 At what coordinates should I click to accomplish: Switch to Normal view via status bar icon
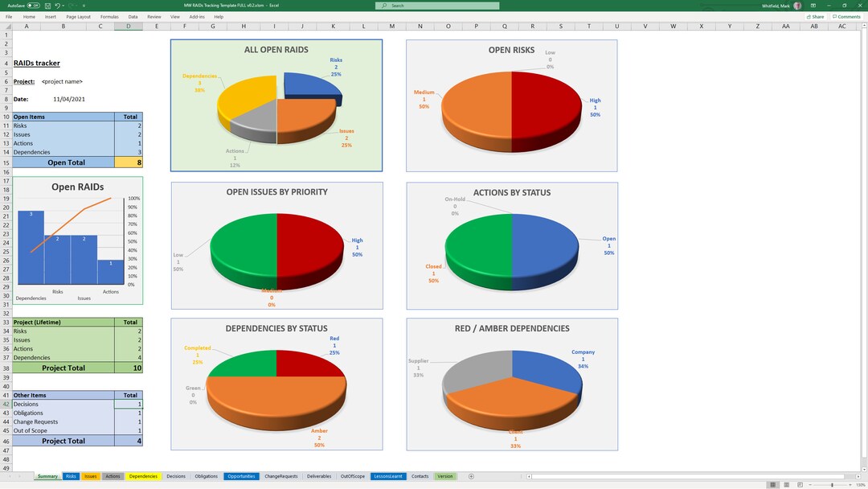tap(772, 484)
